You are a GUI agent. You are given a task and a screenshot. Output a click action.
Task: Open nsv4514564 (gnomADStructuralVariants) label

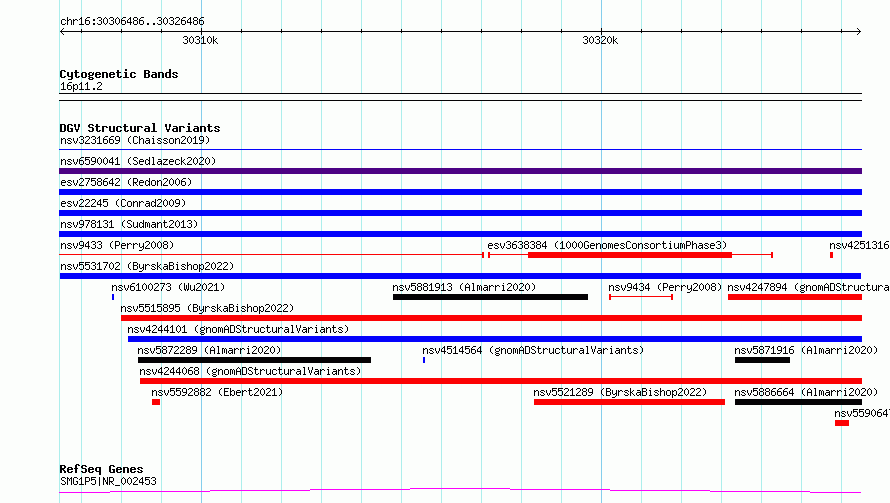pos(533,350)
